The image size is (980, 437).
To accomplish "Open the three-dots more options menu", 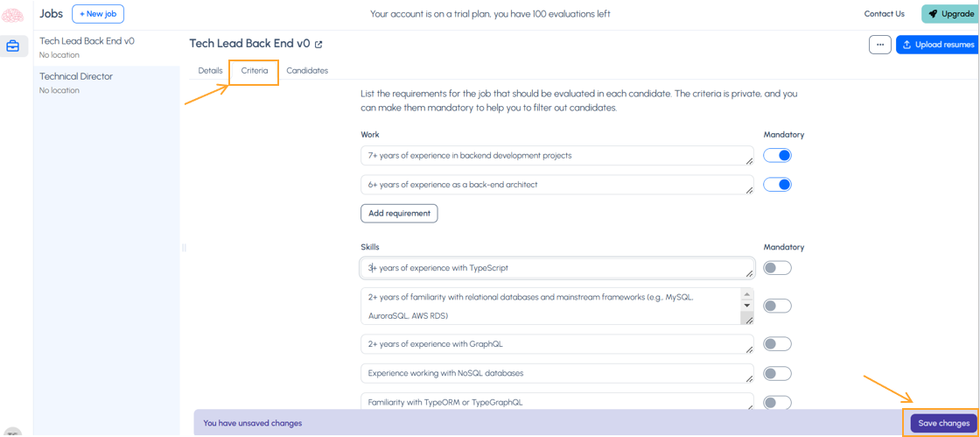I will [880, 45].
